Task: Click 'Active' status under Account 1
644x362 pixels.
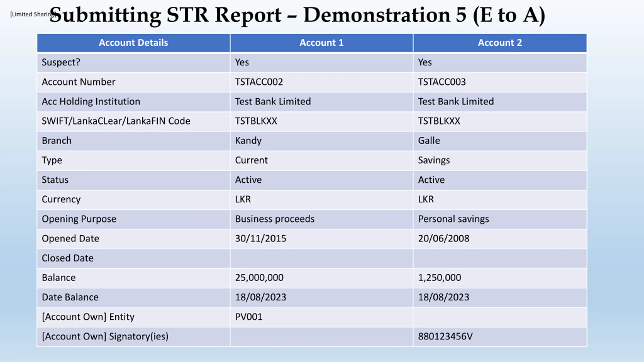Action: click(x=248, y=180)
